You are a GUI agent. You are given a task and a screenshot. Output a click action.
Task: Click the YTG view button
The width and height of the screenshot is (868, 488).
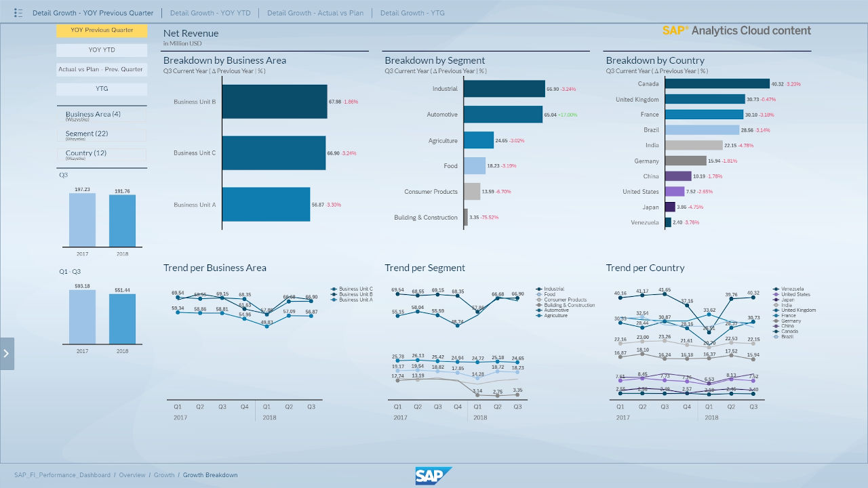(102, 88)
